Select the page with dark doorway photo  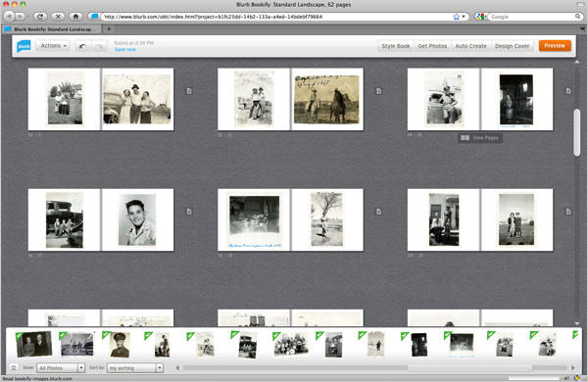516,99
